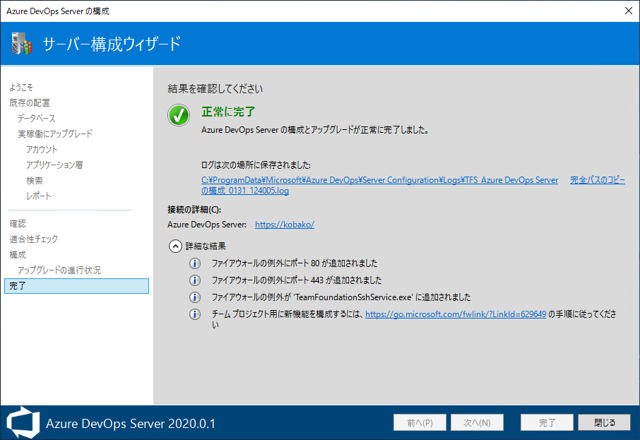Click the ログは次の場所に保存されました text

(x=256, y=165)
